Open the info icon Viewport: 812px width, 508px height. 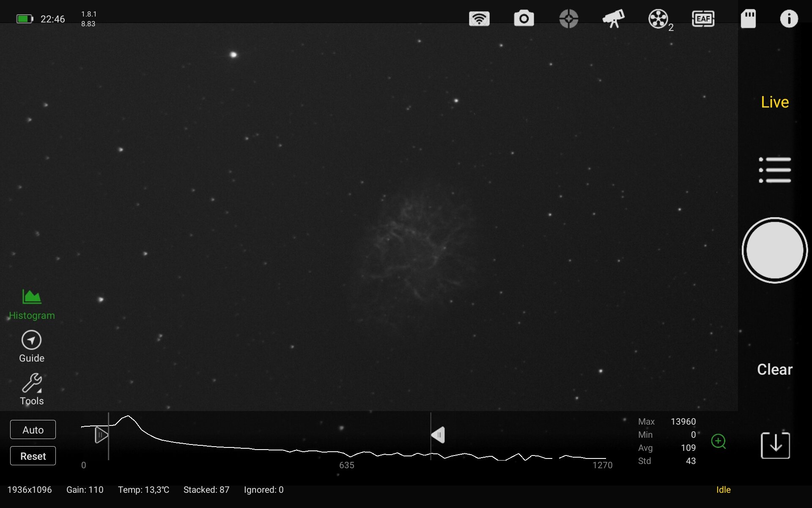[789, 19]
